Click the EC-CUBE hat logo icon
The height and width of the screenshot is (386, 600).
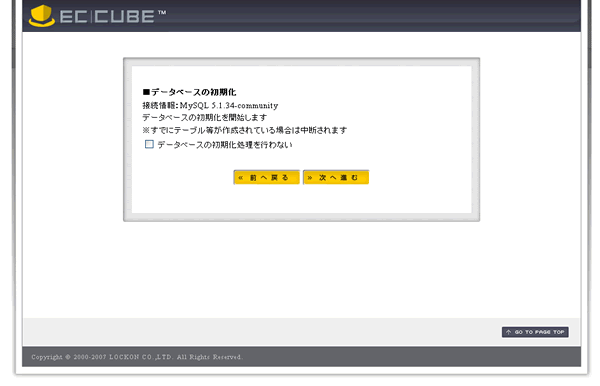pos(42,16)
